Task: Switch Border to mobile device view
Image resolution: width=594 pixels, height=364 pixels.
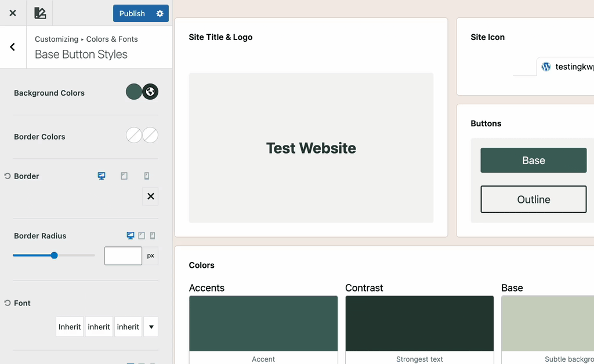Action: (x=147, y=176)
